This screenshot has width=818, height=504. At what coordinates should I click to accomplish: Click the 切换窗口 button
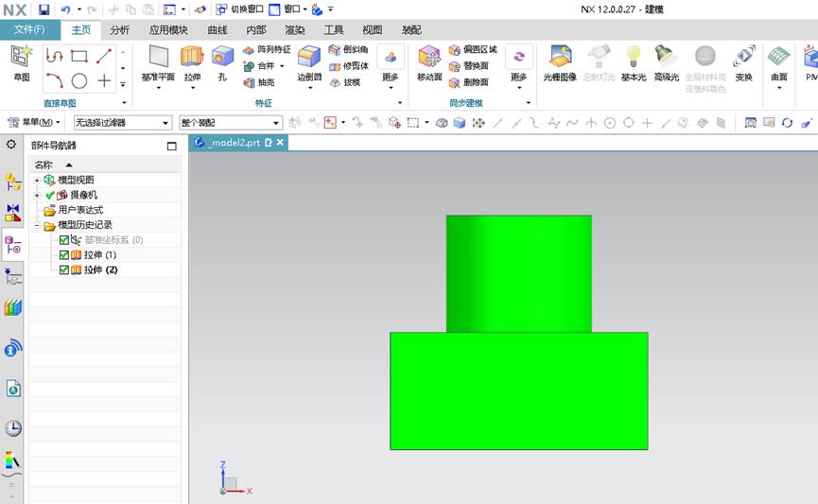240,9
